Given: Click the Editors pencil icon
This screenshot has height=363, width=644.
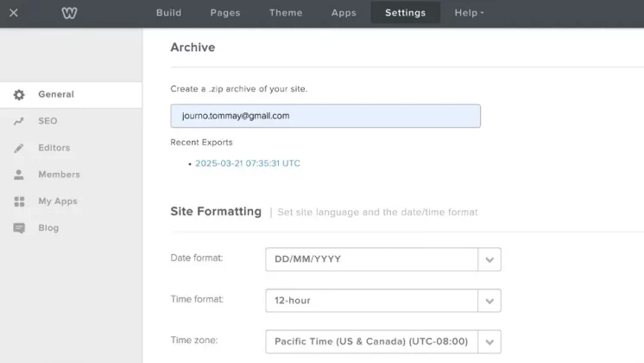Looking at the screenshot, I should click(19, 149).
